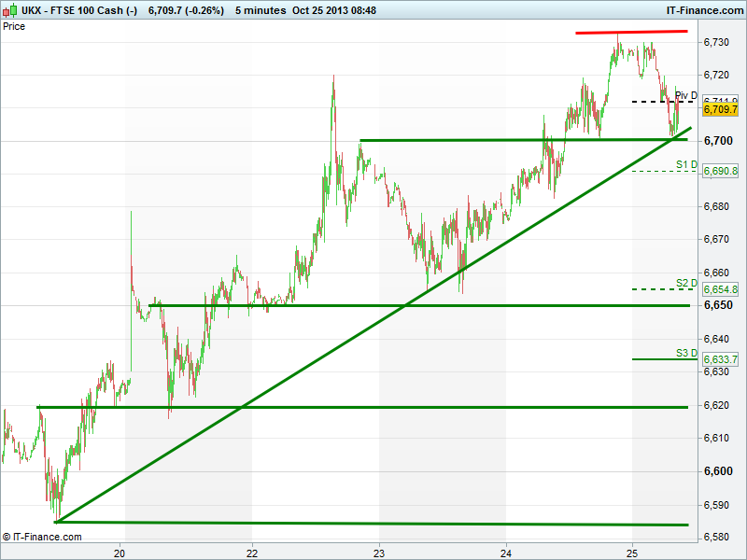Click date 23 on time axis
This screenshot has width=747, height=560.
point(379,553)
